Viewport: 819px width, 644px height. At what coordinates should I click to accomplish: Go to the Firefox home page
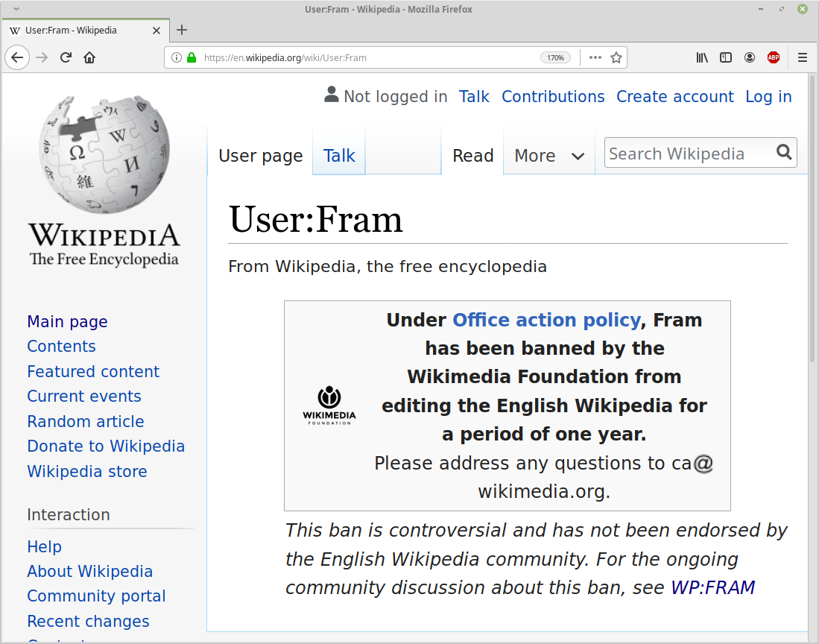(90, 57)
